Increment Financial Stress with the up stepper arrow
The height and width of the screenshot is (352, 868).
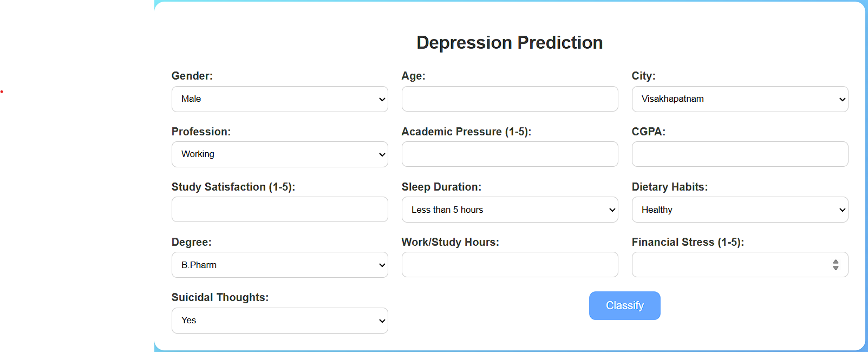(837, 262)
